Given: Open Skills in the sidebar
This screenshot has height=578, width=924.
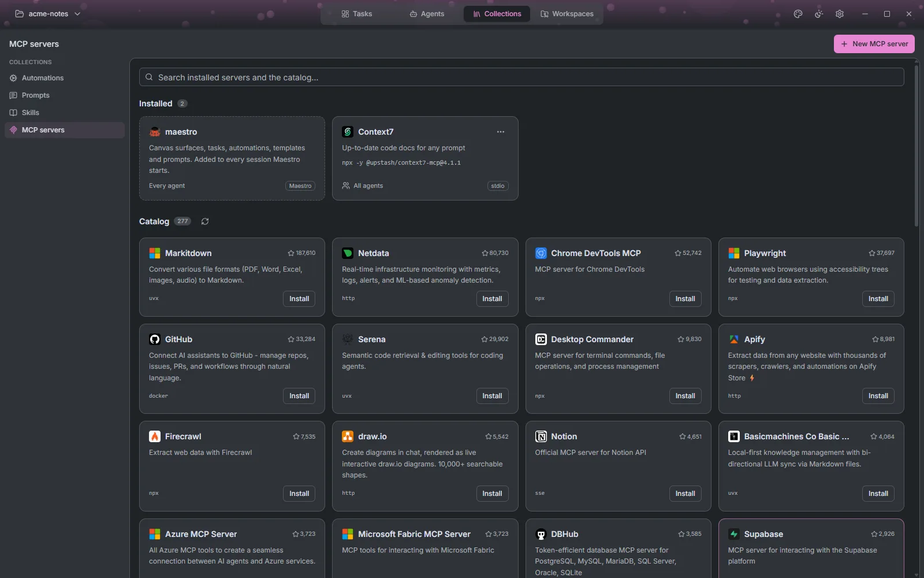Looking at the screenshot, I should pyautogui.click(x=65, y=113).
